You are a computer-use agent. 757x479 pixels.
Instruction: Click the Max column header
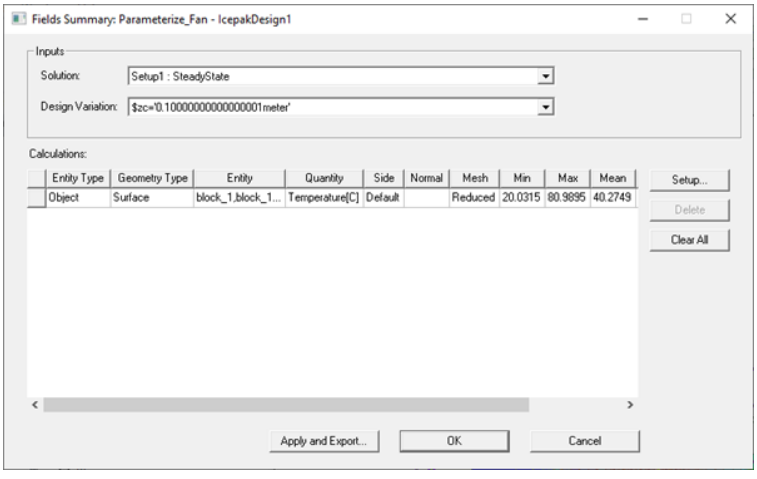568,178
